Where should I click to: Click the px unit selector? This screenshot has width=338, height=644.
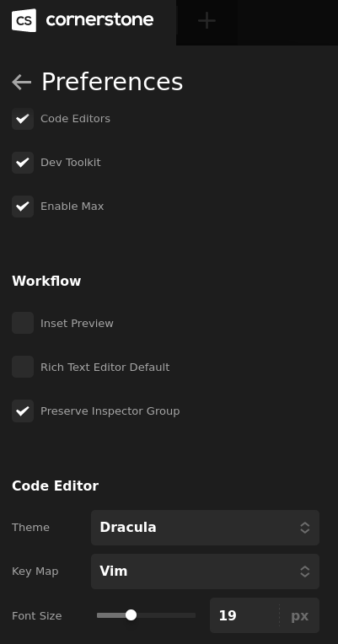pyautogui.click(x=299, y=615)
